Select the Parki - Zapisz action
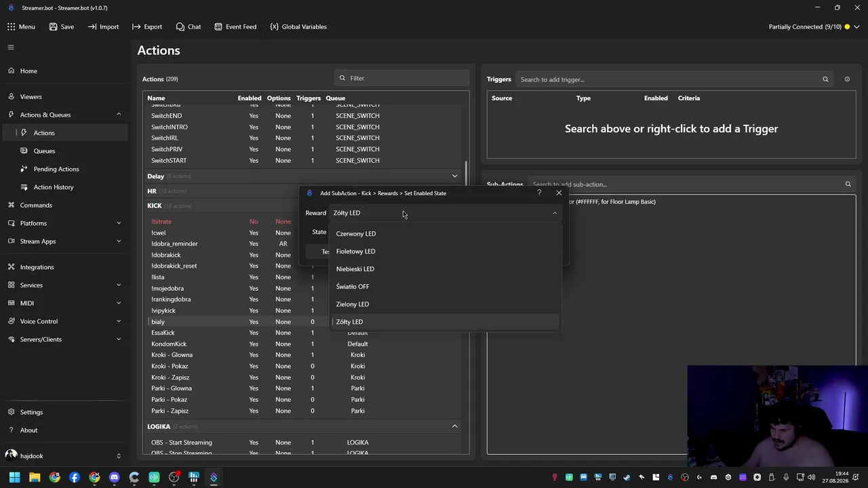This screenshot has height=488, width=868. click(304, 411)
